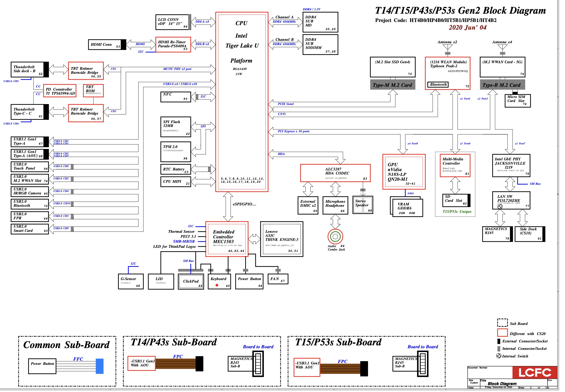
Task: Select the 1216 WLAN Module Typhoon Peak-2 block
Action: 447,73
